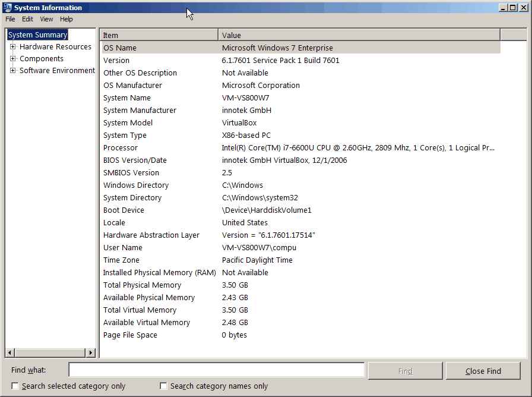
Task: Click the value 0 bytes
Action: pos(235,335)
